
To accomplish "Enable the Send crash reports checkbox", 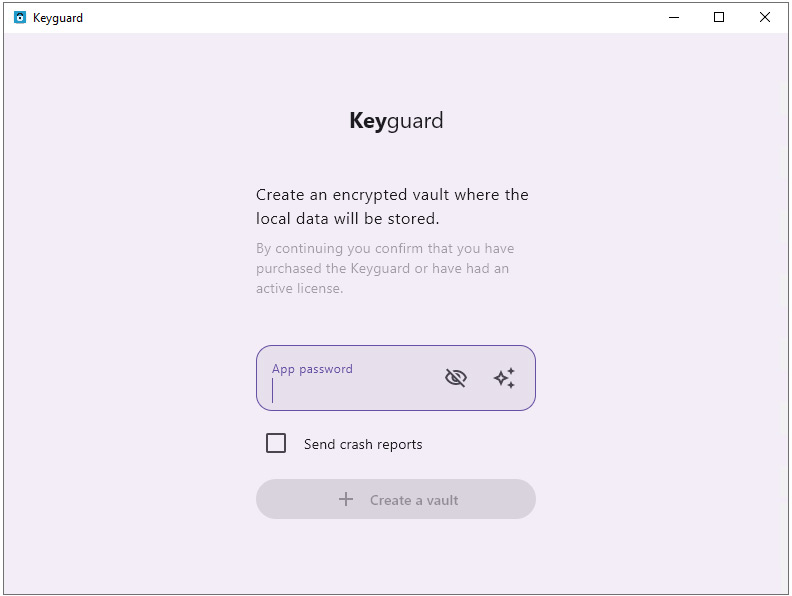I will tap(276, 443).
